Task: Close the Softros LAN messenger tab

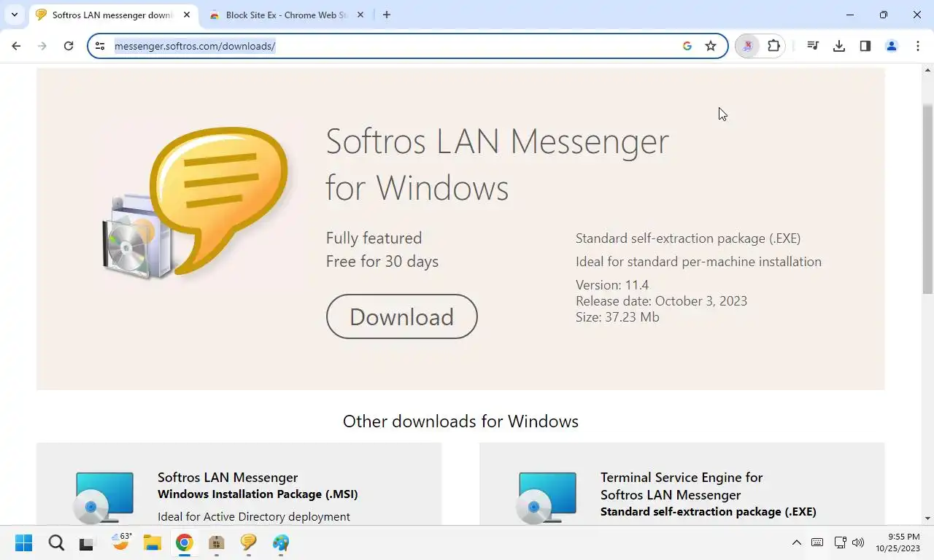Action: 187,15
